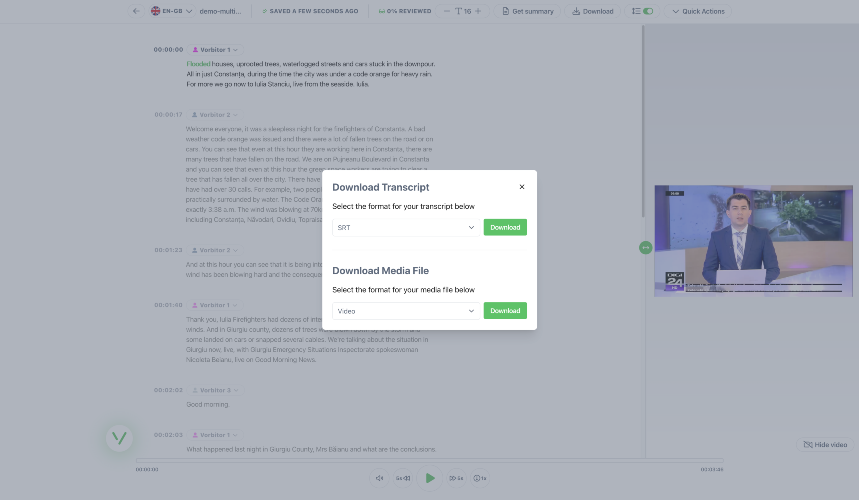This screenshot has height=500, width=859.
Task: Rewind five seconds
Action: 403,478
